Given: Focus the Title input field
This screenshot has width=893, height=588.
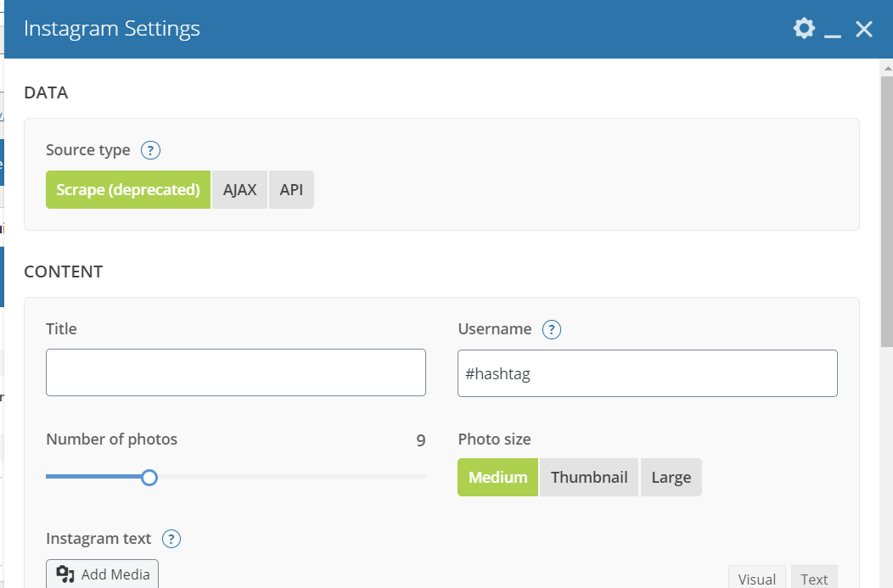Looking at the screenshot, I should 235,372.
